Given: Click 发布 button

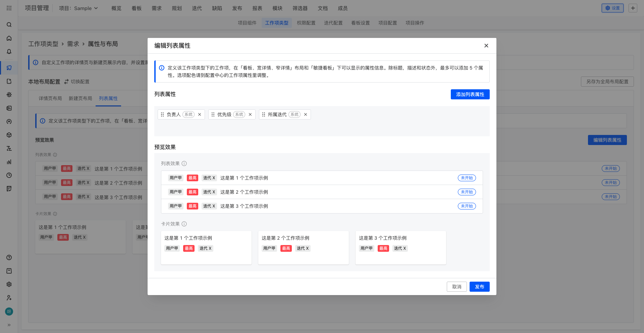Looking at the screenshot, I should pos(480,287).
